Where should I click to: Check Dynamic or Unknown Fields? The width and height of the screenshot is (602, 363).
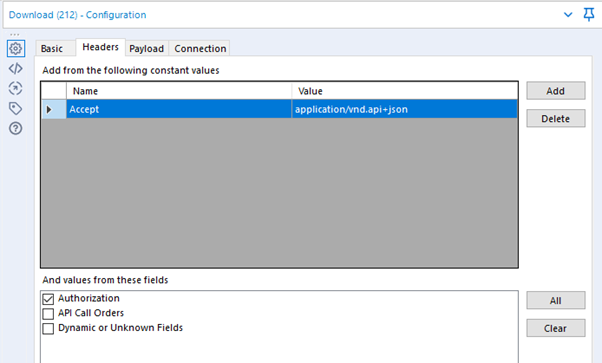click(48, 328)
